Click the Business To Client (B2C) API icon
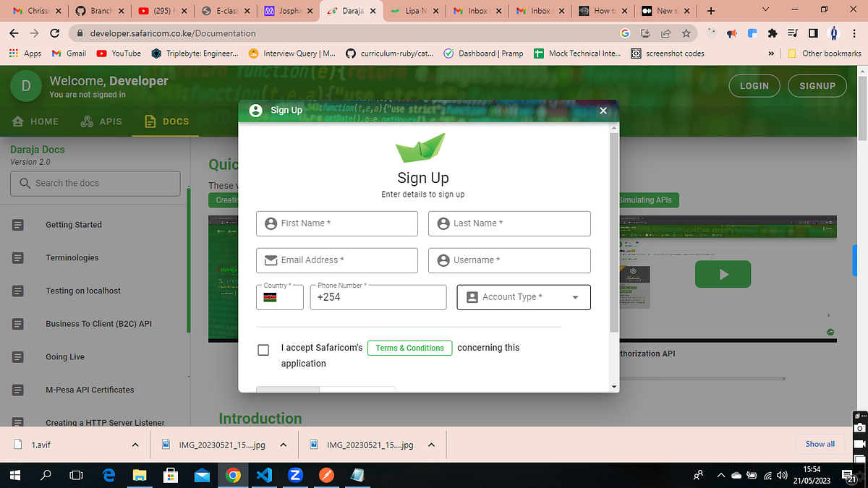Viewport: 868px width, 488px height. click(17, 323)
